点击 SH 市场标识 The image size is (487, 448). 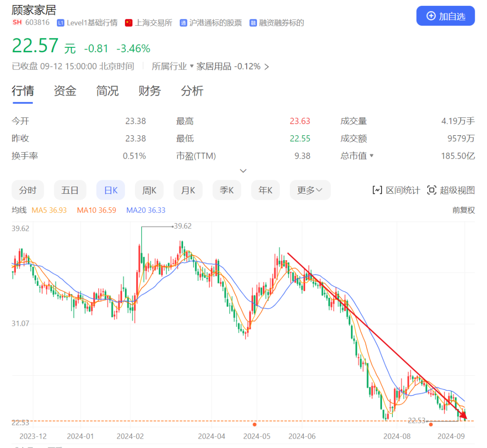(17, 22)
